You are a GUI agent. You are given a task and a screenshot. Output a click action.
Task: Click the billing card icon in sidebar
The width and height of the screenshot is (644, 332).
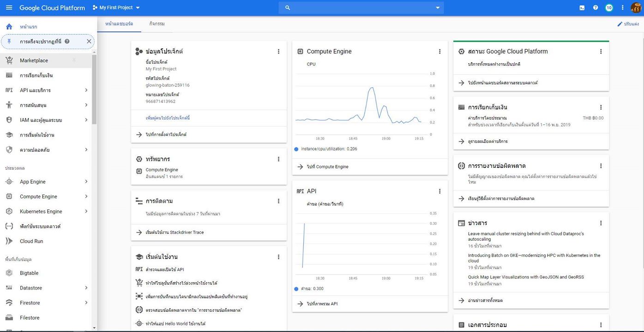point(9,75)
